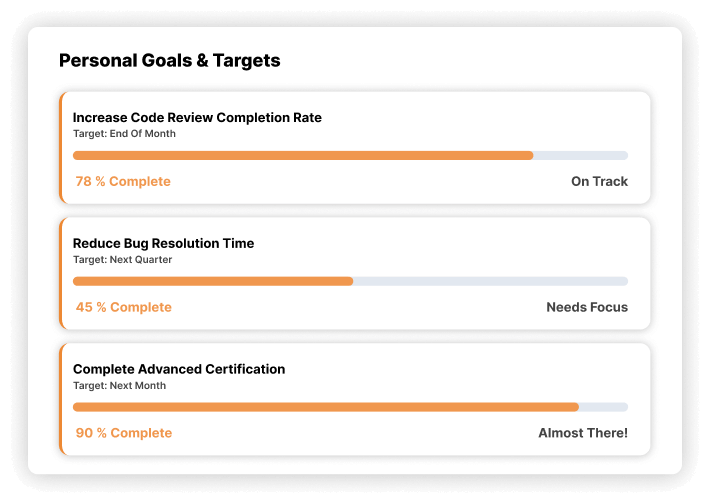The height and width of the screenshot is (503, 710).
Task: Open the Increase Code Review Completion Rate goal
Action: tap(197, 118)
